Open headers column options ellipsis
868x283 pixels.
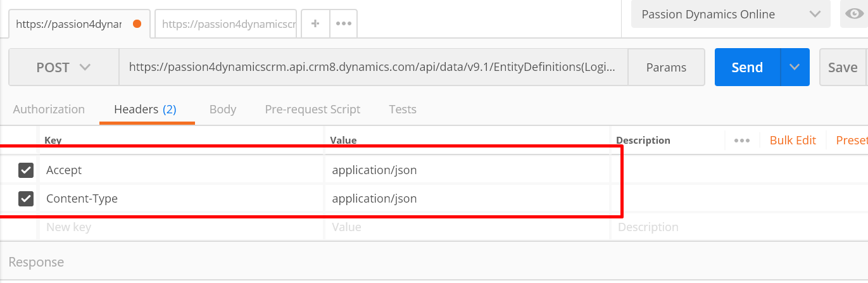(742, 141)
